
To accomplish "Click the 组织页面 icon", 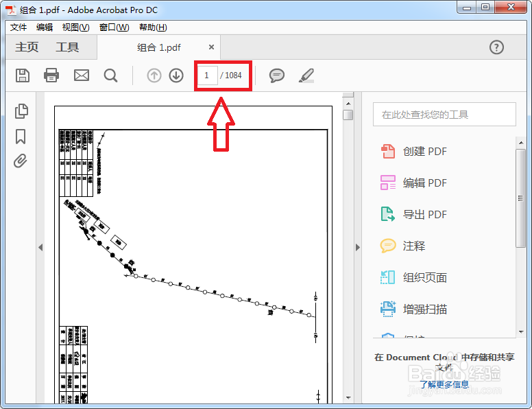I will [388, 277].
